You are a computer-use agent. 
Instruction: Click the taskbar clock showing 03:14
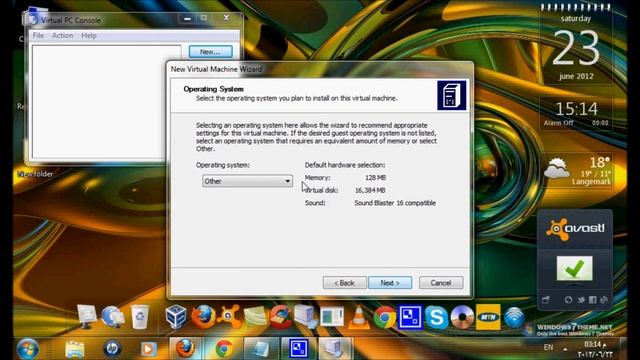[x=595, y=349]
